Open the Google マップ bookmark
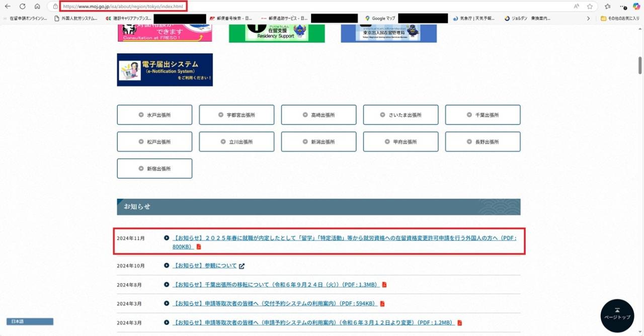The height and width of the screenshot is (336, 644). tap(380, 19)
